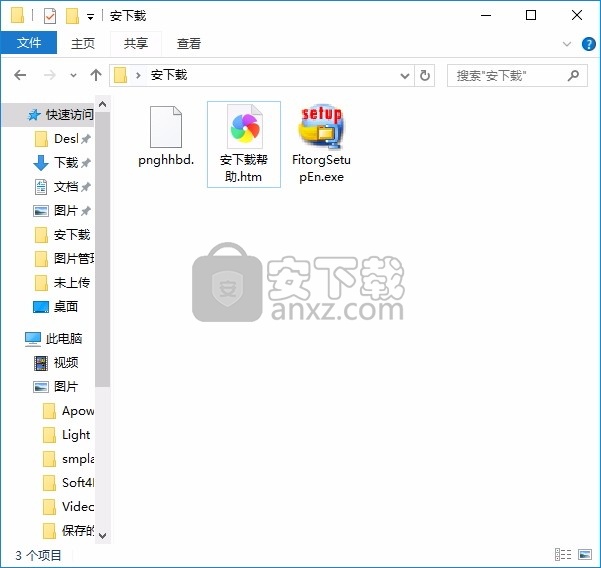Click the folder icon in the address bar
This screenshot has height=568, width=601.
pyautogui.click(x=120, y=75)
